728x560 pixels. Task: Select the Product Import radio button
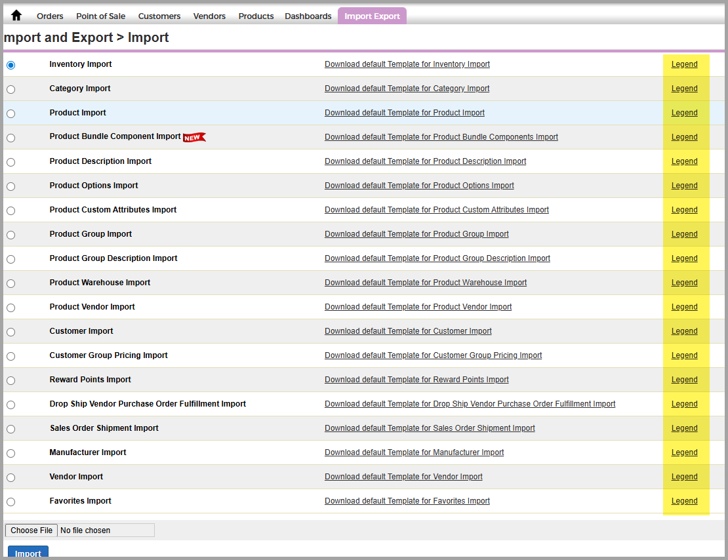pos(10,113)
